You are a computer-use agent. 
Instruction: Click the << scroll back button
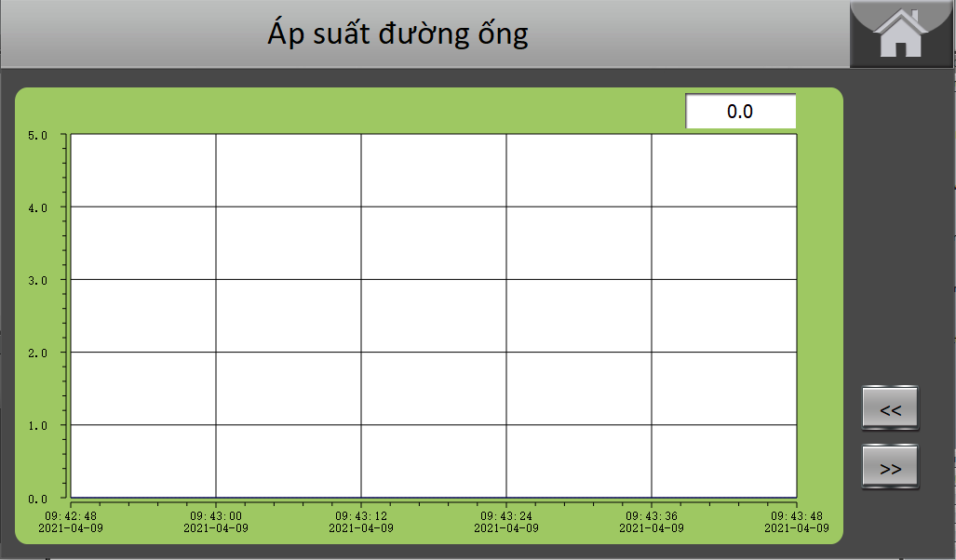coord(890,408)
